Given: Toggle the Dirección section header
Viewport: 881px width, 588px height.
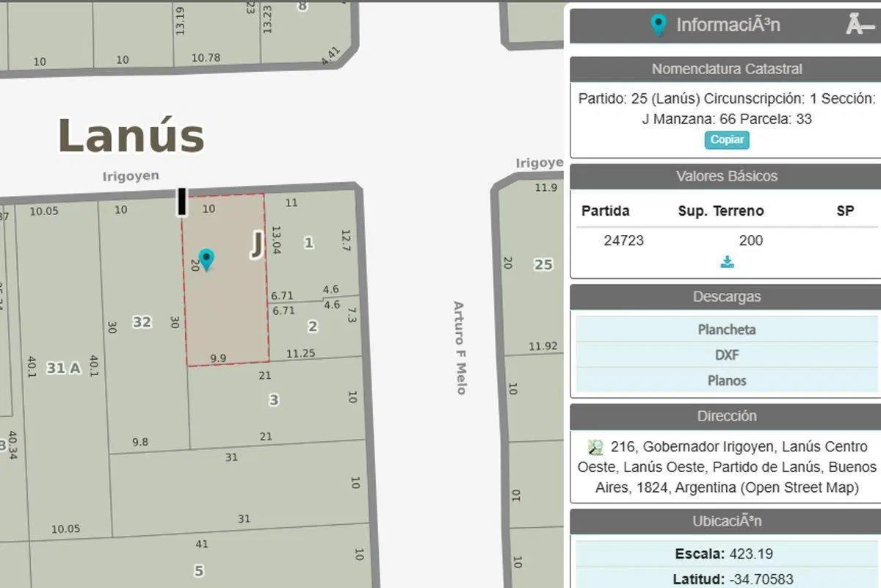Looking at the screenshot, I should tap(727, 416).
